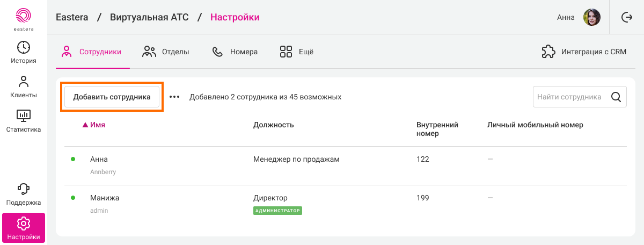Image resolution: width=644 pixels, height=245 pixels.
Task: Click the Найти сотрудника search field
Action: pos(569,97)
